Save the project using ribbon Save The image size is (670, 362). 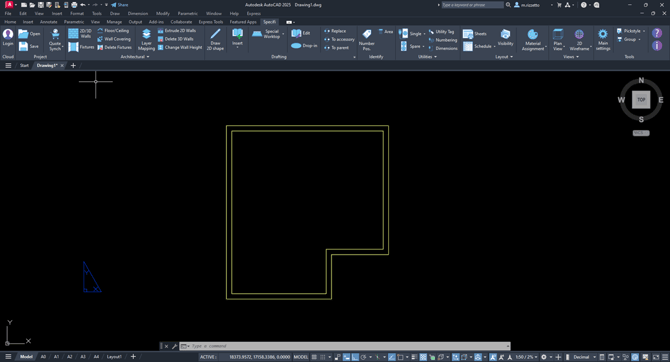click(x=28, y=46)
